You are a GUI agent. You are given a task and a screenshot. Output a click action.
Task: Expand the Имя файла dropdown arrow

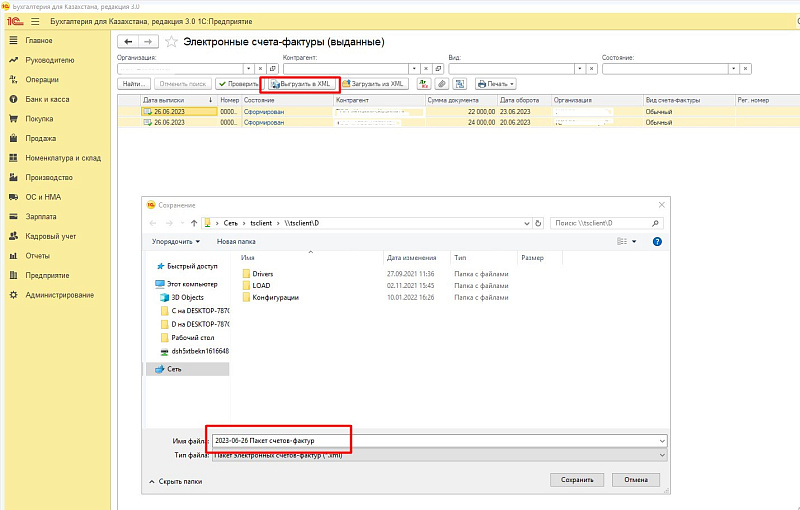coord(662,440)
